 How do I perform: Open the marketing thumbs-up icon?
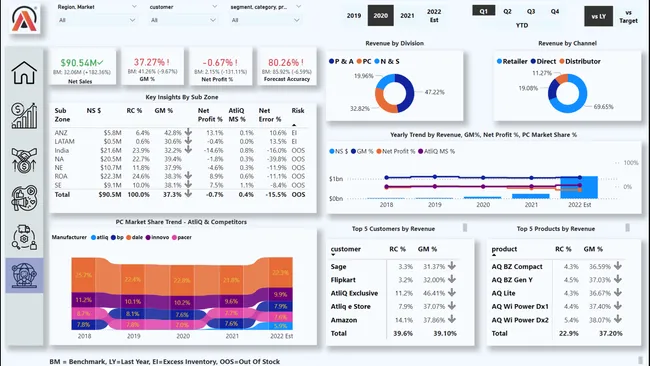coord(24,198)
